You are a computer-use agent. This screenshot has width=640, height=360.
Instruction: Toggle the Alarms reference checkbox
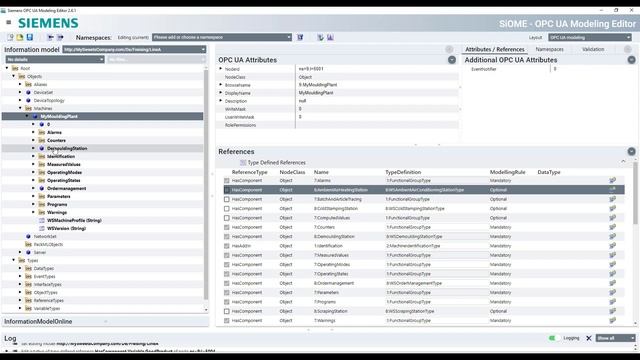227,180
